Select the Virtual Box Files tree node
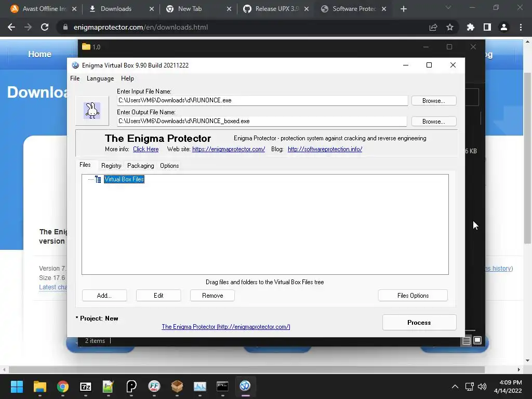 [124, 179]
